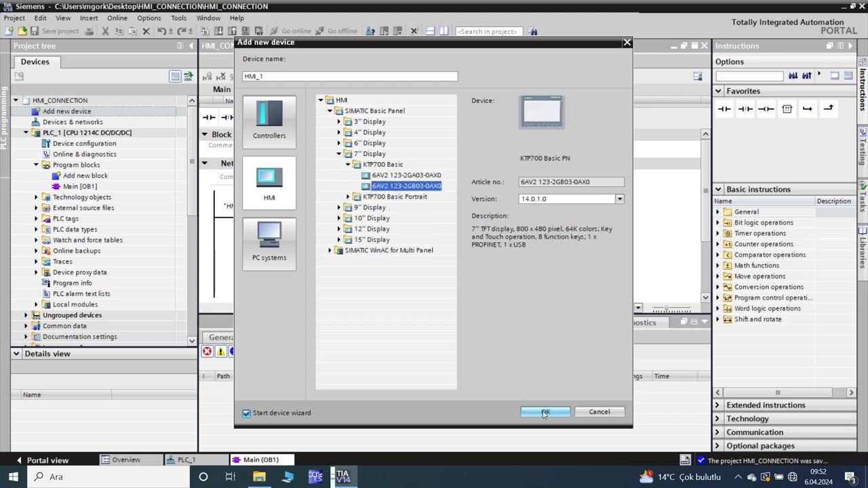Screen dimensions: 868x488
Task: Click the OK button
Action: pos(545,411)
